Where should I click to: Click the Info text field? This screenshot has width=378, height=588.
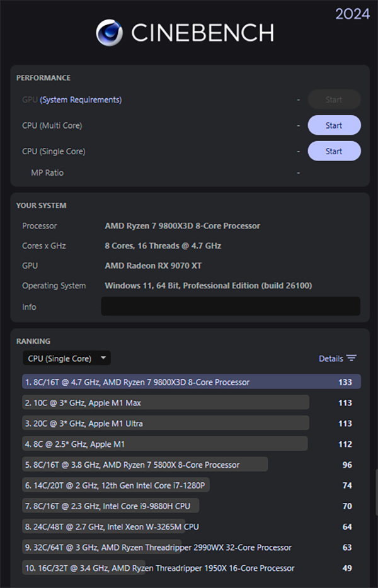point(231,307)
